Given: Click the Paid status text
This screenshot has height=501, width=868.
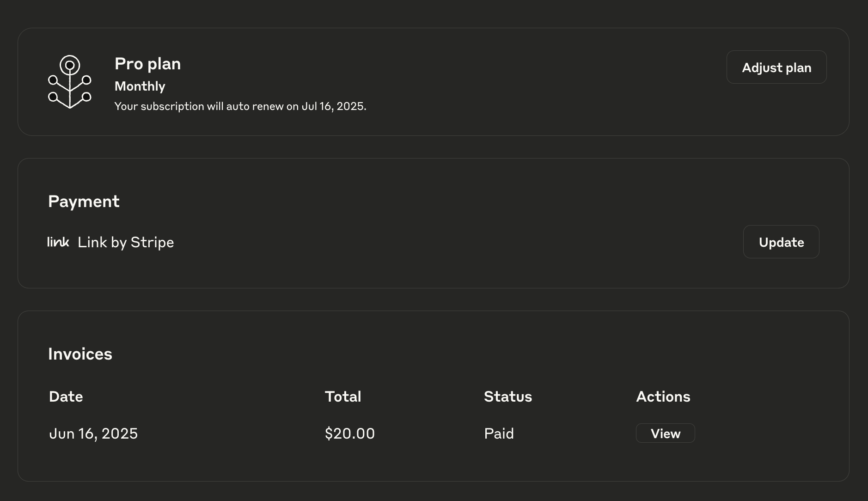Looking at the screenshot, I should [499, 434].
